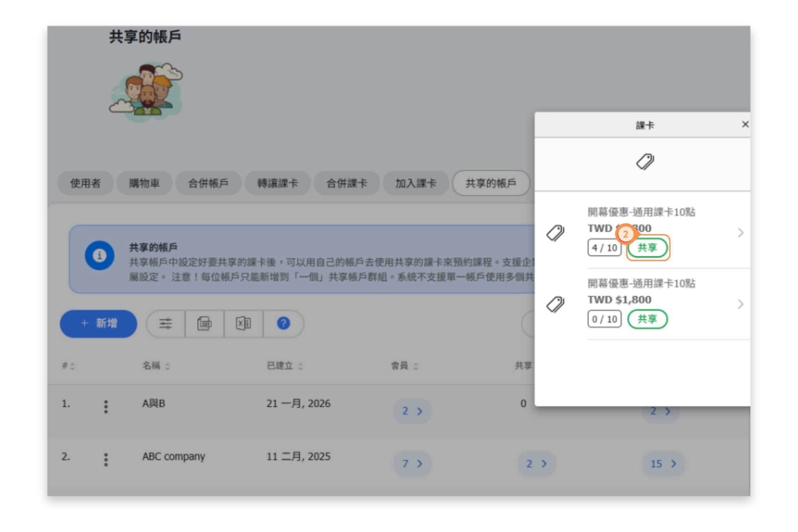Click tag icon of the 4/10 card
This screenshot has height=532, width=798.
(x=555, y=233)
